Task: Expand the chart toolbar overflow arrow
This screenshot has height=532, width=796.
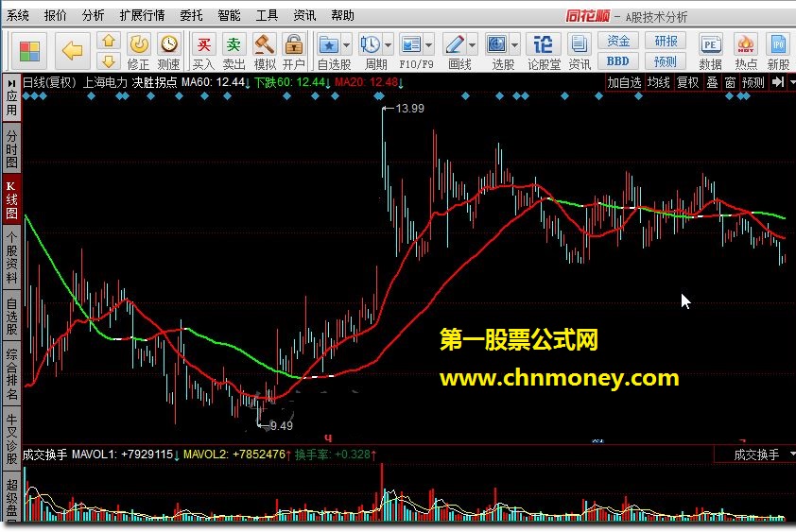Action: (791, 82)
